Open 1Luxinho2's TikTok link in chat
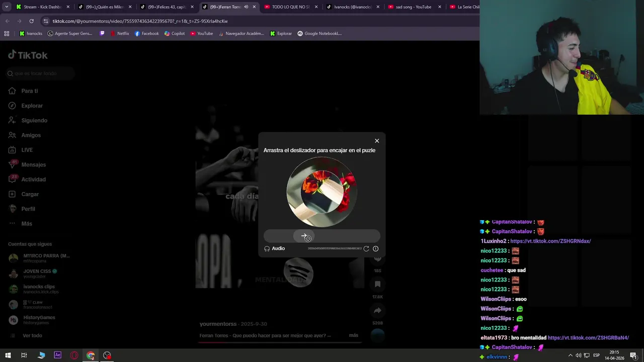The width and height of the screenshot is (644, 362). 550,241
